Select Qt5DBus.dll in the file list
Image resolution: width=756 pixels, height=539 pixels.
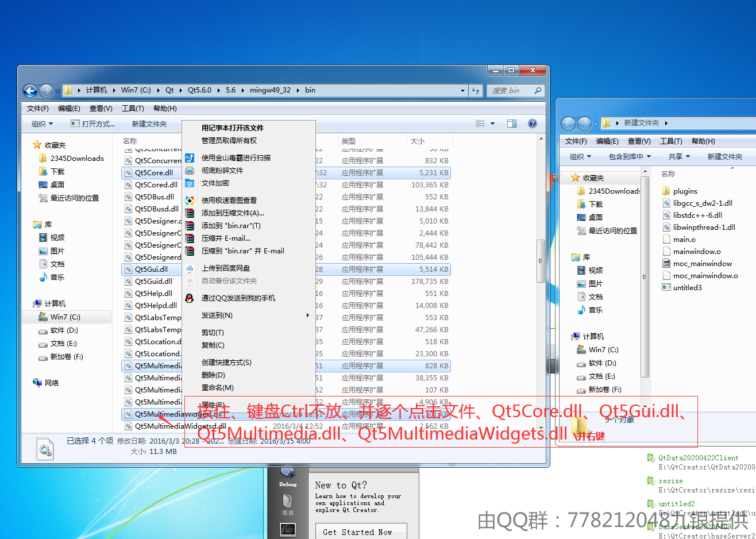155,197
